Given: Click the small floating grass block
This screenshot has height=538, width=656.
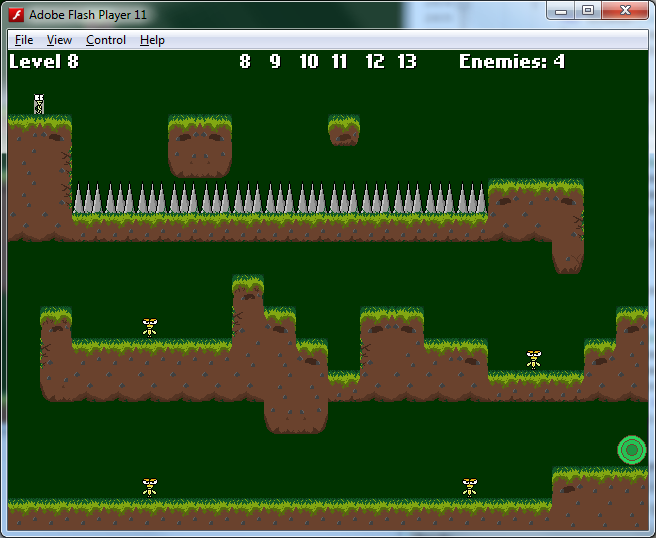Looking at the screenshot, I should 344,130.
